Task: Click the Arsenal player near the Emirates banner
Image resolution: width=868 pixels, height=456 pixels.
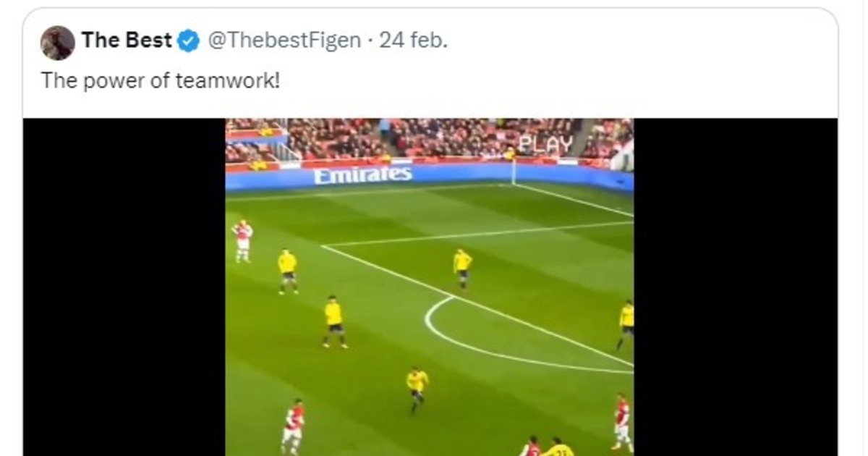Action: pos(242,241)
